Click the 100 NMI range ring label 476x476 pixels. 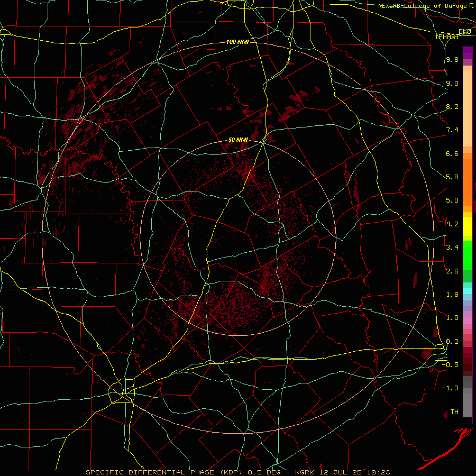coord(237,42)
